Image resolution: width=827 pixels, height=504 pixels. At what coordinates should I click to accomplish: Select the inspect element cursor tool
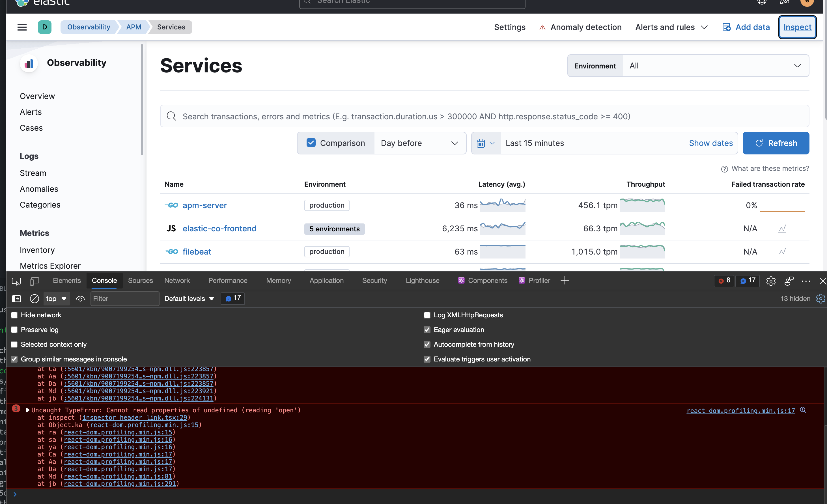coord(16,281)
